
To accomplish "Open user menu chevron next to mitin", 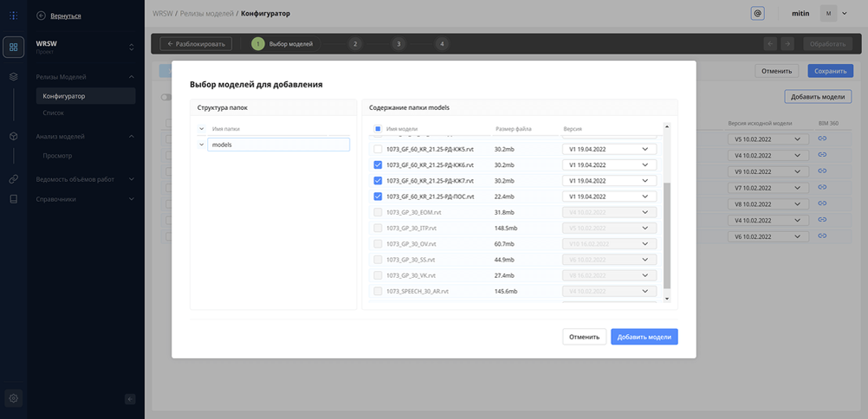I will point(845,13).
